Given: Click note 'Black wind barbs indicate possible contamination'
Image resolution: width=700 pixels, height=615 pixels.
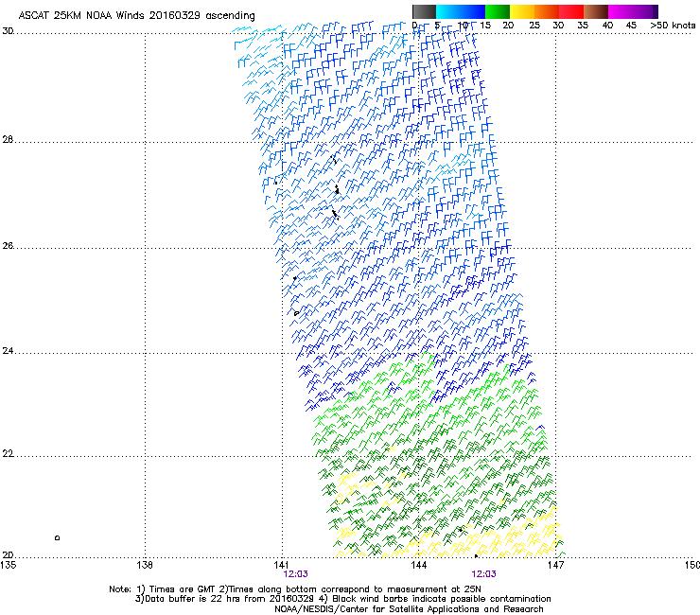Looking at the screenshot, I should click(x=442, y=599).
